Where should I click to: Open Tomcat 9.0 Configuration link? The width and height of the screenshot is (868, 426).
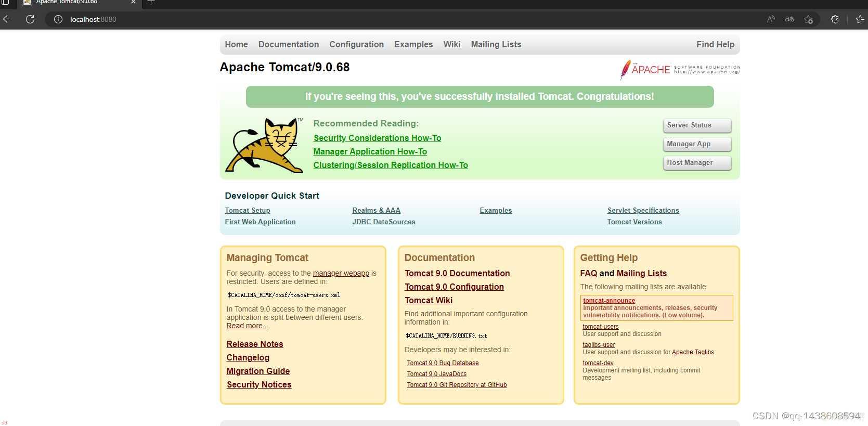pyautogui.click(x=454, y=287)
